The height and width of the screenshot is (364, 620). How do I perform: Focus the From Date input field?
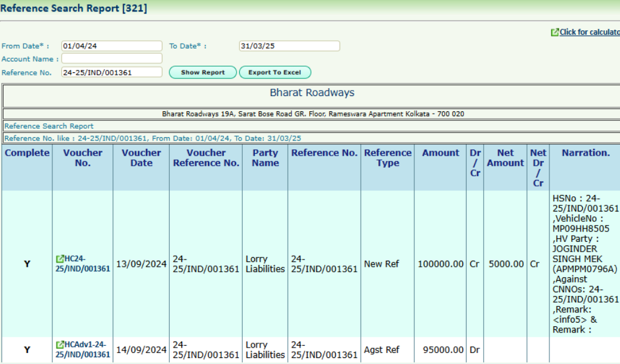point(112,46)
